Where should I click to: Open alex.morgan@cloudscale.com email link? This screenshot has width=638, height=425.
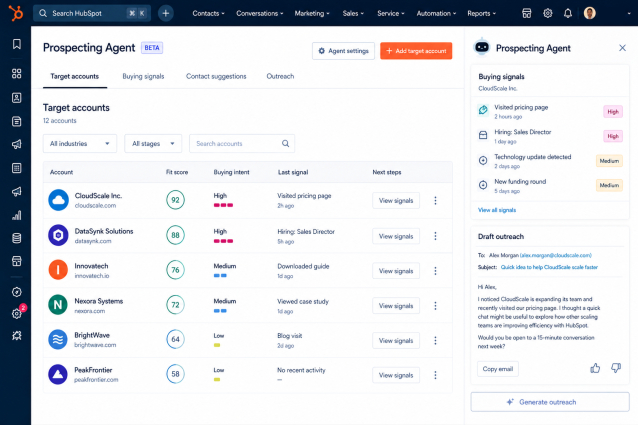556,255
